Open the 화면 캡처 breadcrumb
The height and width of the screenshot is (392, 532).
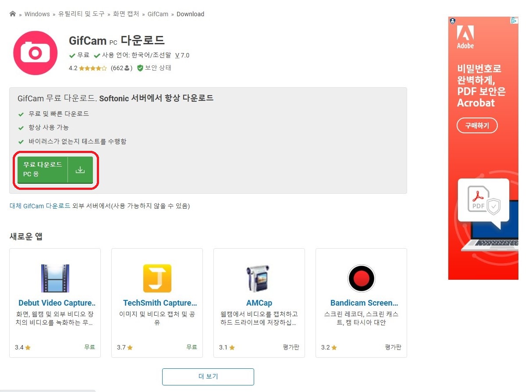[x=126, y=14]
